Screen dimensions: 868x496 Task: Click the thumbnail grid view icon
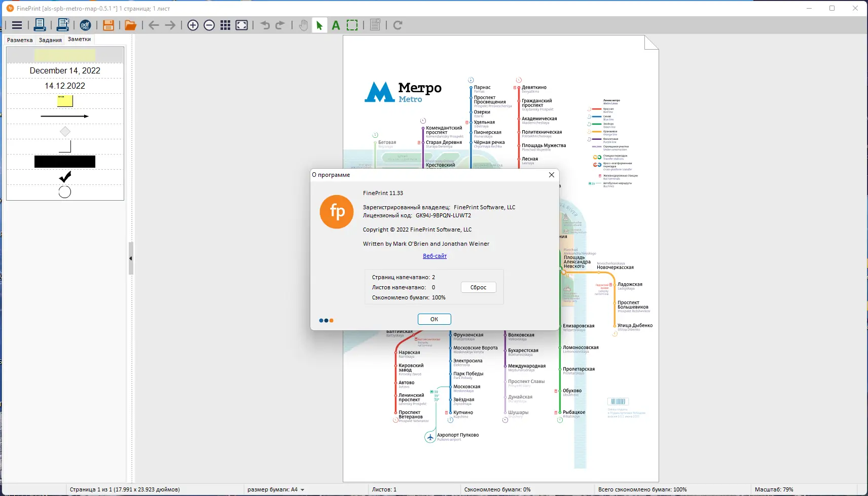226,25
